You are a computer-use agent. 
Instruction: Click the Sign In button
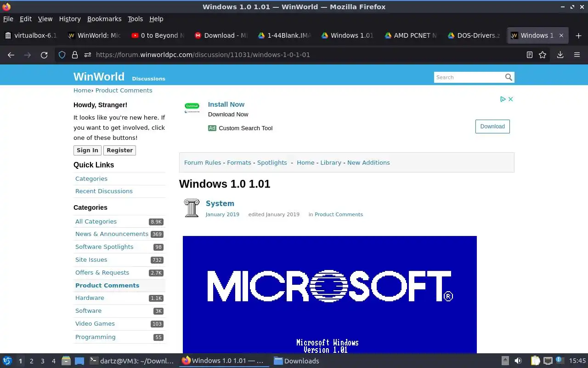tap(87, 150)
